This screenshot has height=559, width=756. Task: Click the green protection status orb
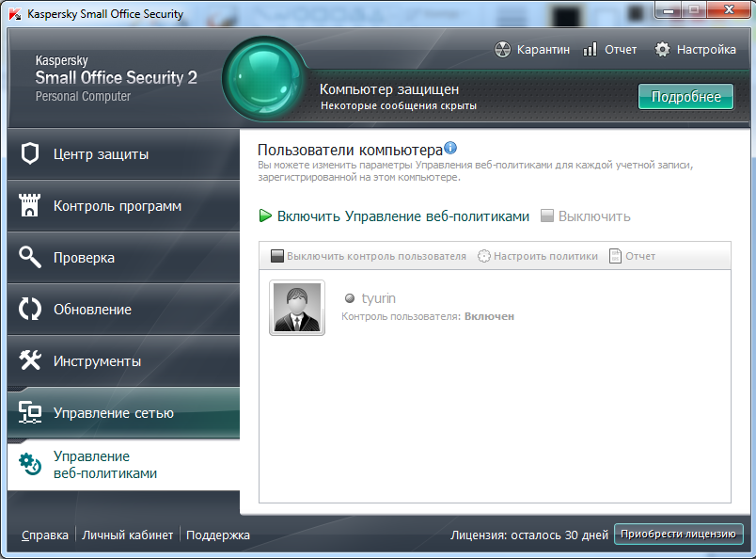click(x=264, y=79)
